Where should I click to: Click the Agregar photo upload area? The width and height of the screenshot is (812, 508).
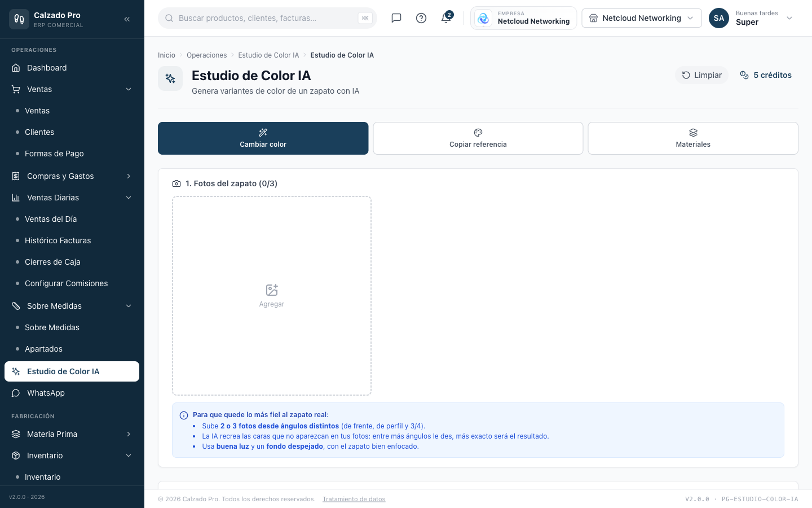(272, 296)
